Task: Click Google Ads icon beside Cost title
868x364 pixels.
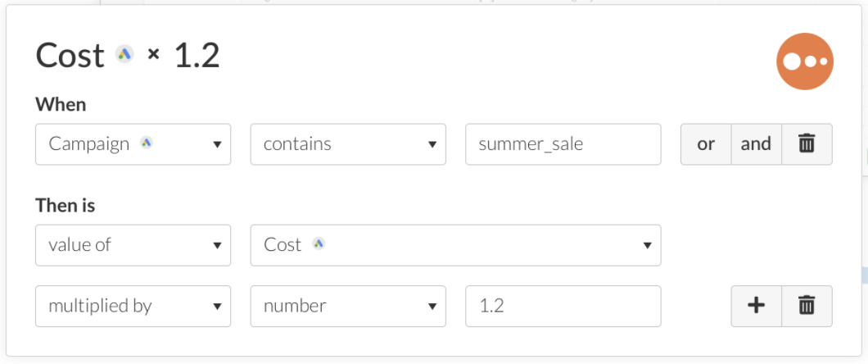Action: pyautogui.click(x=124, y=55)
